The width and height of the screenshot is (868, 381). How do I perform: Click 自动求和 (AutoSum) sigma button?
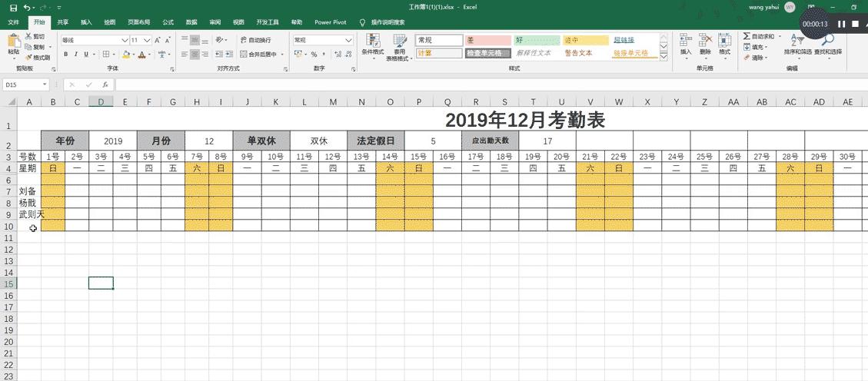[x=760, y=37]
